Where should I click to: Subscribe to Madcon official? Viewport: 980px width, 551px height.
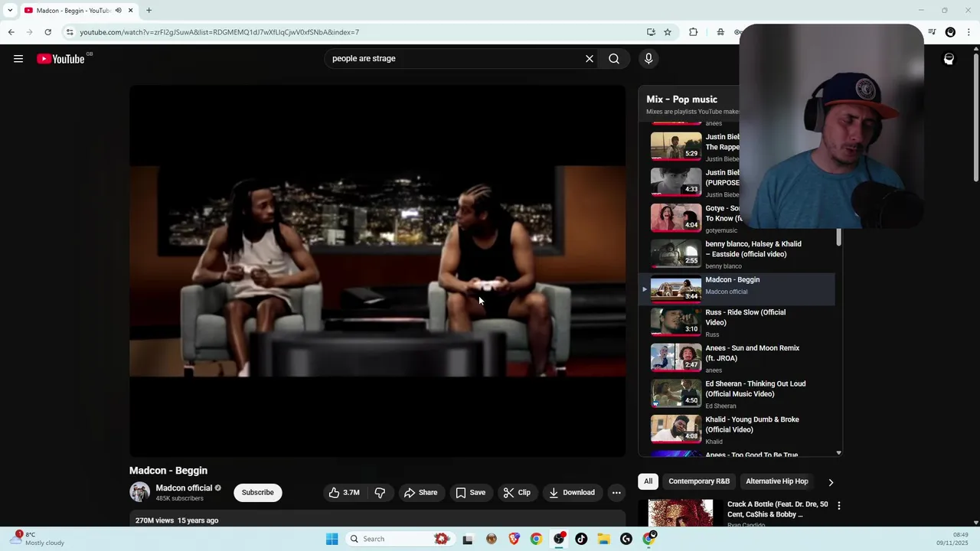[258, 493]
